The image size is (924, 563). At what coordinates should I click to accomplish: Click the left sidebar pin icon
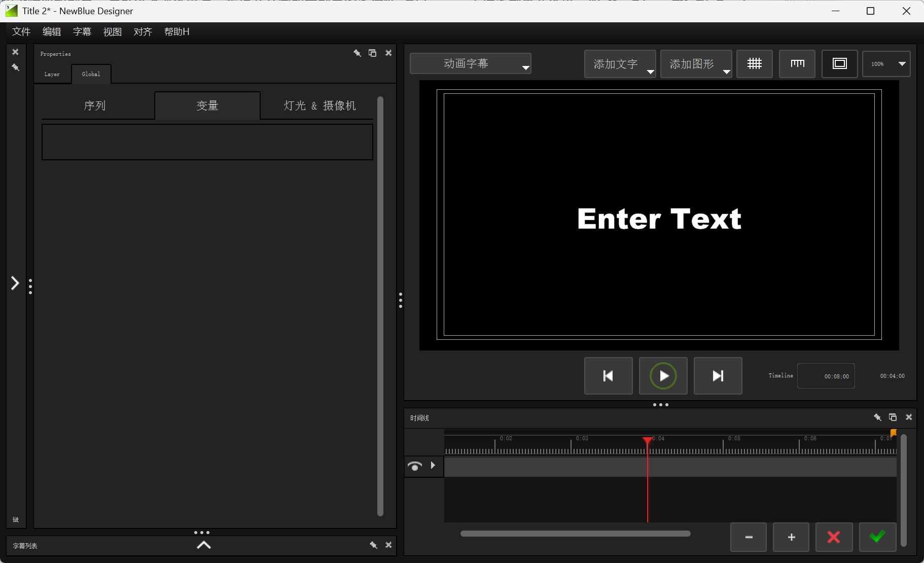pyautogui.click(x=16, y=67)
